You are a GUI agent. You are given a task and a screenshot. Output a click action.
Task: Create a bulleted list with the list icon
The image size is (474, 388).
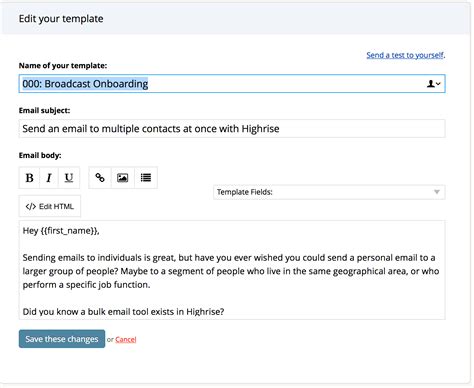[146, 178]
